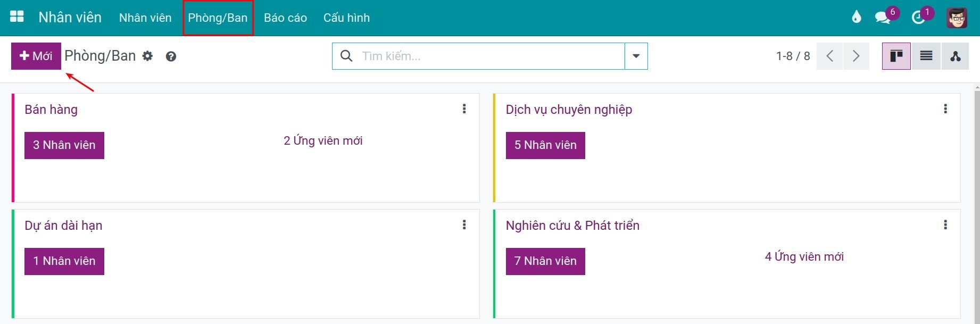Image resolution: width=980 pixels, height=324 pixels.
Task: Open three-dot menu on Dịch vụ chuyên nghiệp card
Action: pyautogui.click(x=945, y=109)
